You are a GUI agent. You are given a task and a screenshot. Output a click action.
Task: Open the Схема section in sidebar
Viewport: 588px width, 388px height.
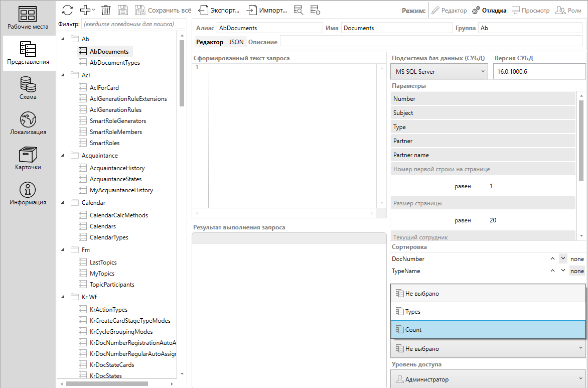[x=28, y=88]
